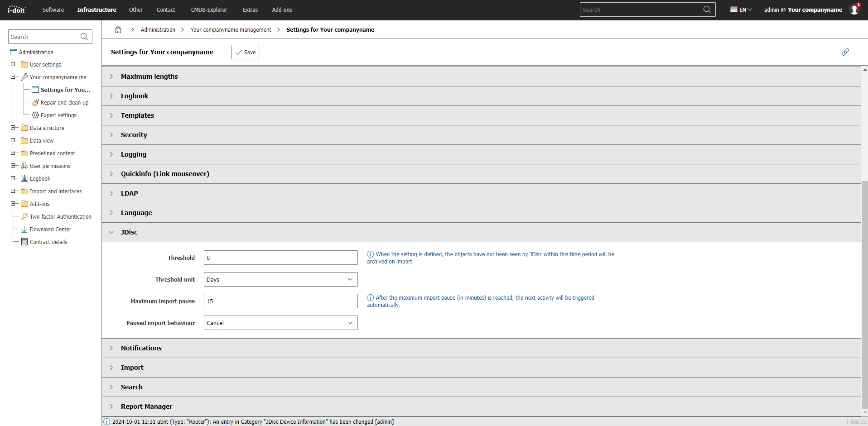Click the Administration window icon in tree

[14, 52]
